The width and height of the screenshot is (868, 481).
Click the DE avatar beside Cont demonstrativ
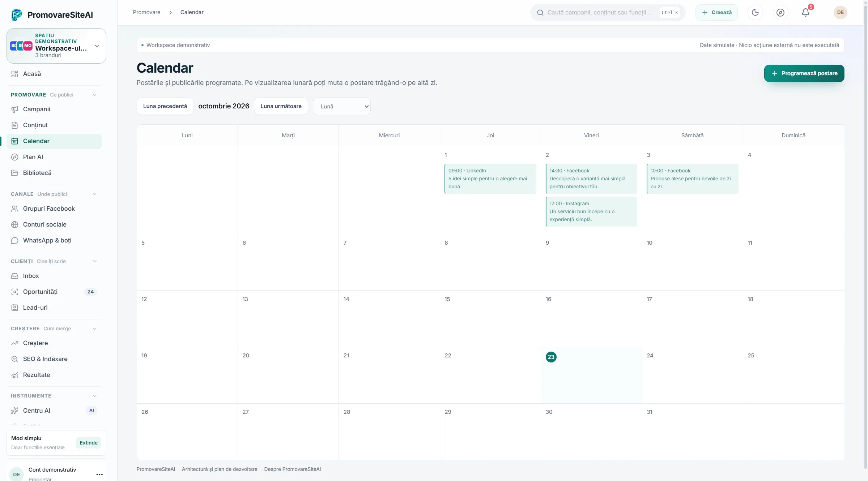coord(16,474)
